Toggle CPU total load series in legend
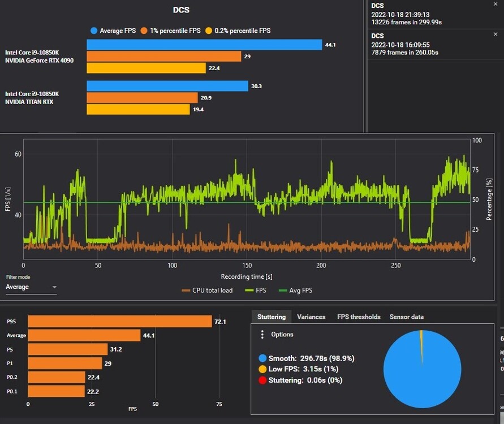 207,291
